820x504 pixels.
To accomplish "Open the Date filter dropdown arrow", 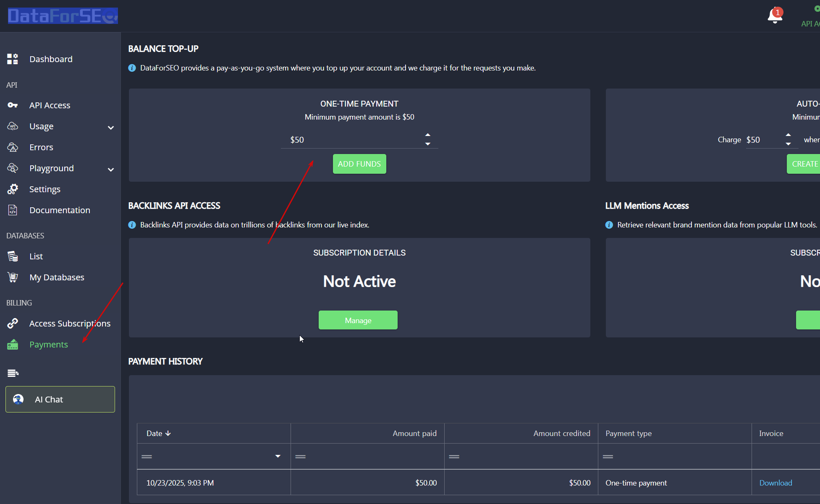I will coord(278,456).
